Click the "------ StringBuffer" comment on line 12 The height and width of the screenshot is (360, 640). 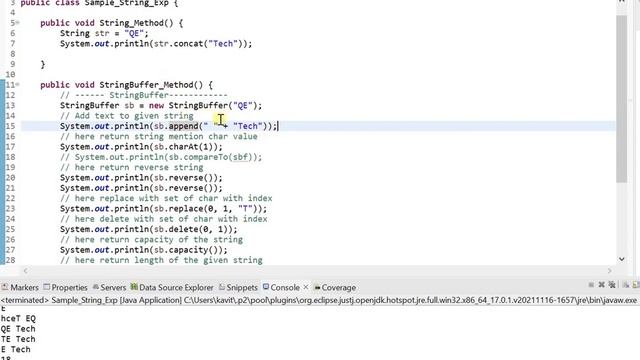point(143,95)
